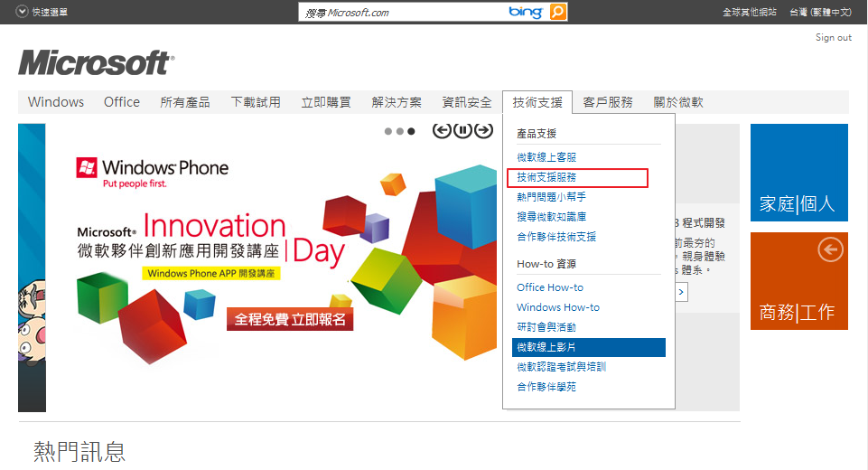This screenshot has height=470, width=868.
Task: Open the 資訊安全 menu
Action: click(x=467, y=102)
